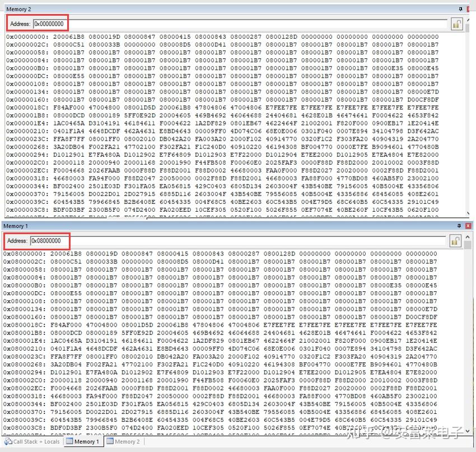Image resolution: width=476 pixels, height=452 pixels.
Task: Toggle the address lock padlock in Memory 1
Action: point(455,241)
